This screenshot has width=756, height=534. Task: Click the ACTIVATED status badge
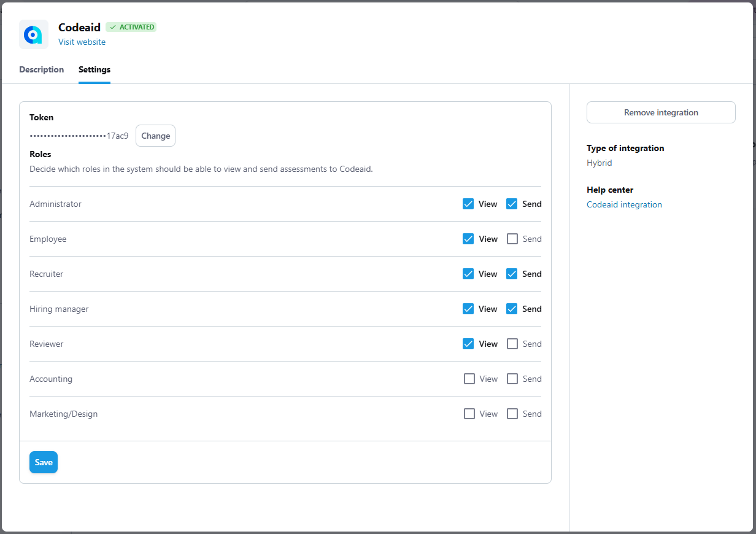[x=131, y=27]
